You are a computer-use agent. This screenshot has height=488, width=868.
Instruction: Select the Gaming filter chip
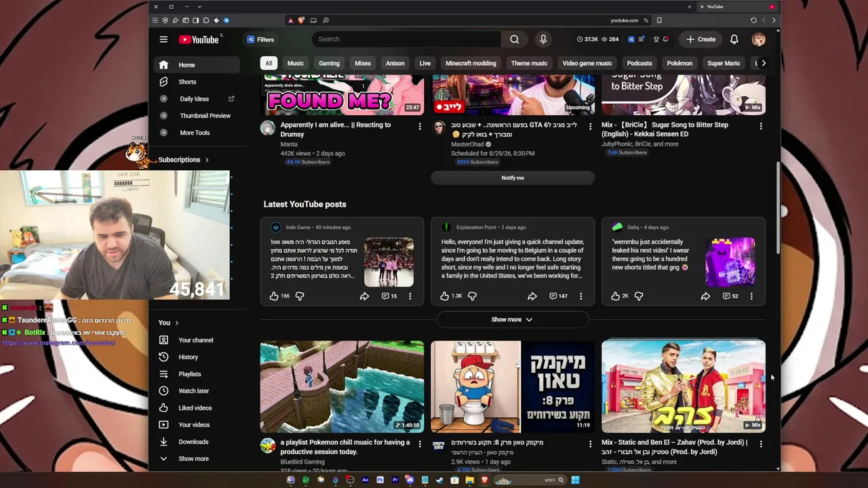329,63
